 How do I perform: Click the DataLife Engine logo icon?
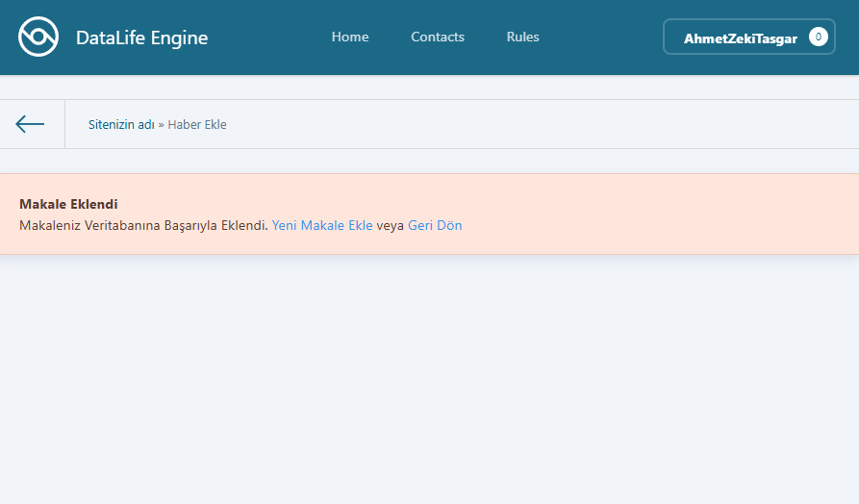click(38, 38)
